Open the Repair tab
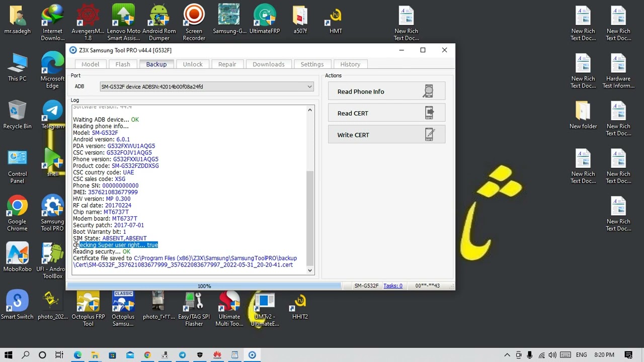 227,64
